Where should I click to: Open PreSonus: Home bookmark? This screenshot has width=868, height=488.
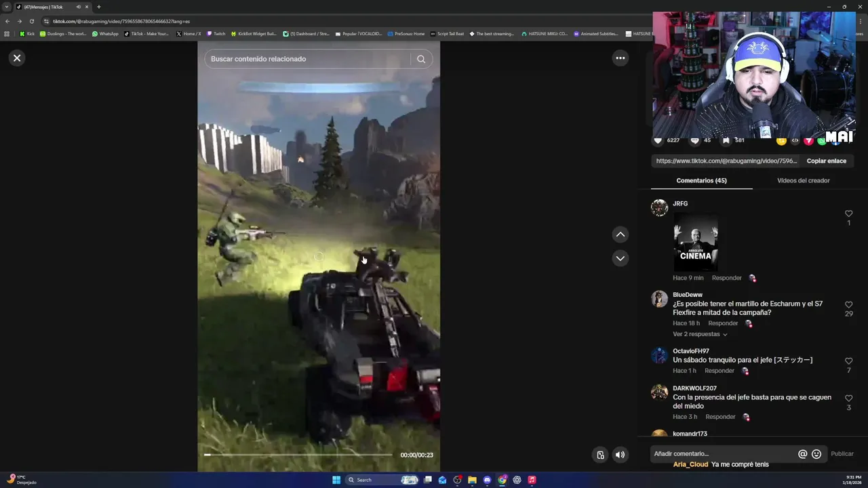tap(406, 33)
